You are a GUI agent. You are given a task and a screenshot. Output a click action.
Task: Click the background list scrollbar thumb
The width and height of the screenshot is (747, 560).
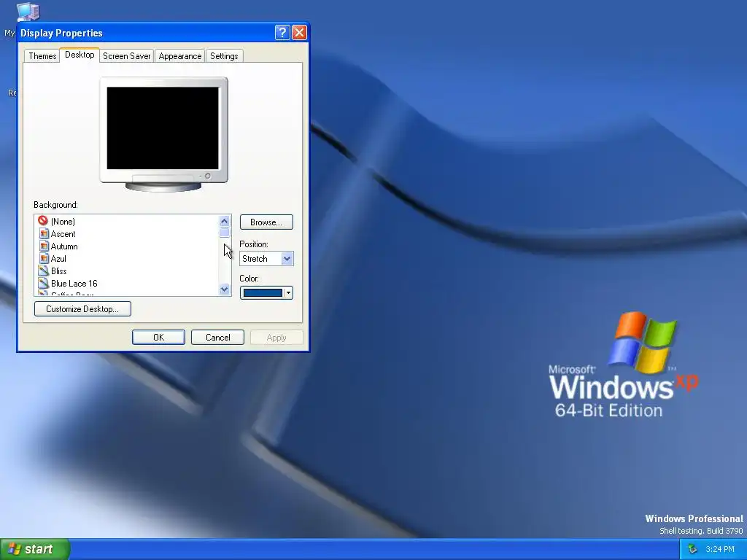225,233
